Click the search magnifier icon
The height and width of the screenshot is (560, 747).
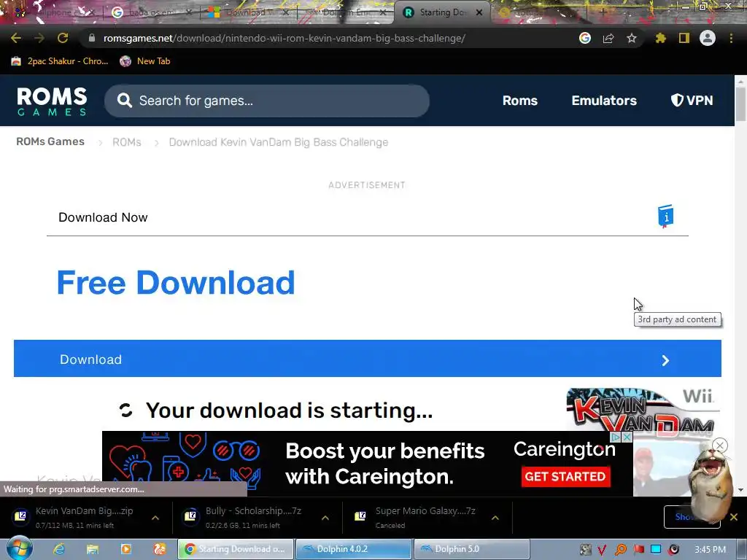[124, 101]
